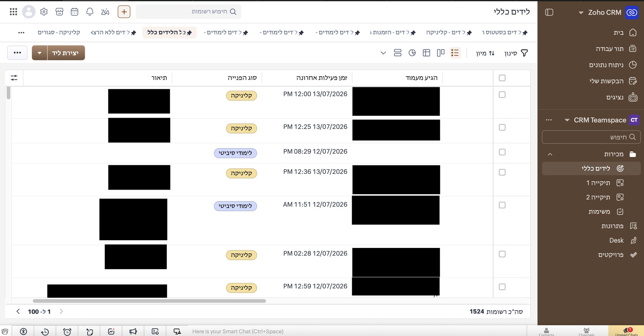Collapse the מכירות folder chevron
This screenshot has width=644, height=336.
550,154
